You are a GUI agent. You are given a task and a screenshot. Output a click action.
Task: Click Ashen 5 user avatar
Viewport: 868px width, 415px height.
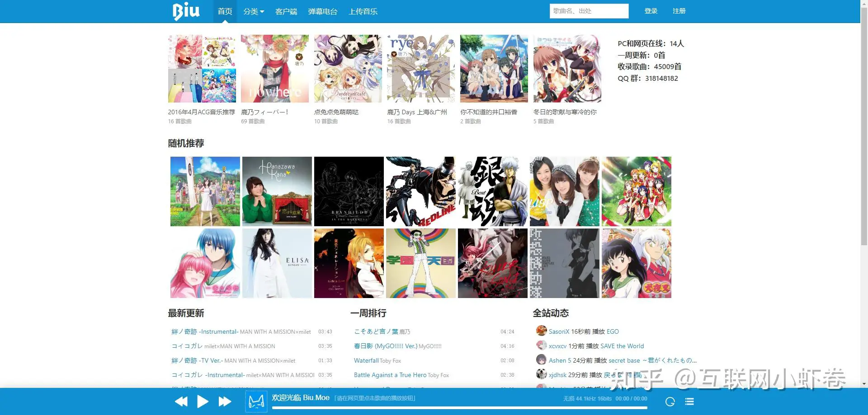[541, 359]
